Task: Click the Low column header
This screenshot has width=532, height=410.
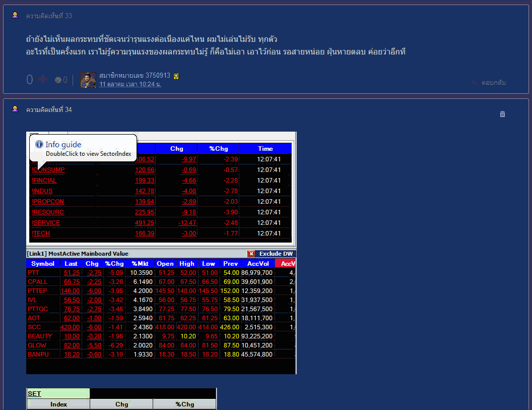Action: point(209,264)
